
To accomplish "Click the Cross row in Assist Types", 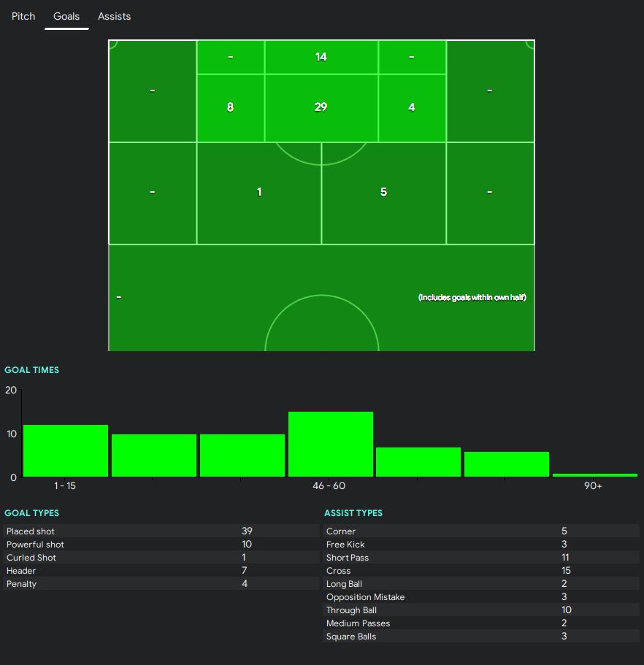I will point(481,571).
